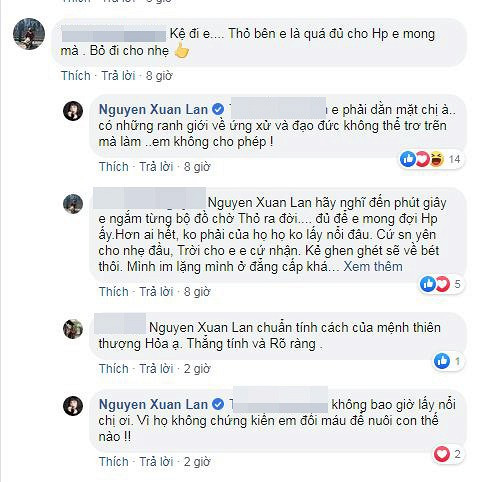Open avatar of the 'mệnh thiên thượng Hỏa' commenter

(73, 329)
